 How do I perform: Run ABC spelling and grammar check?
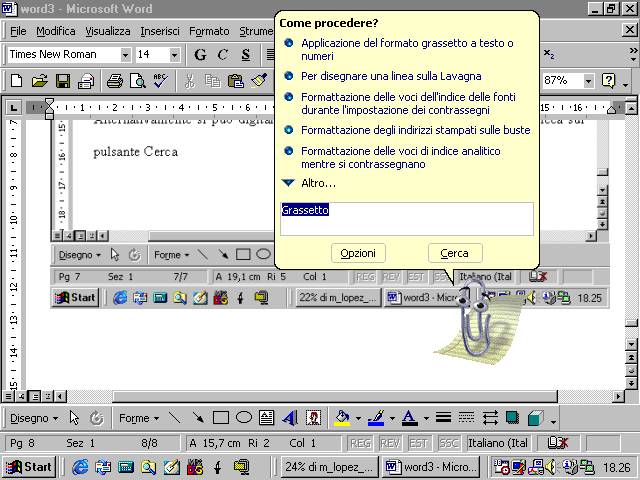click(x=160, y=80)
